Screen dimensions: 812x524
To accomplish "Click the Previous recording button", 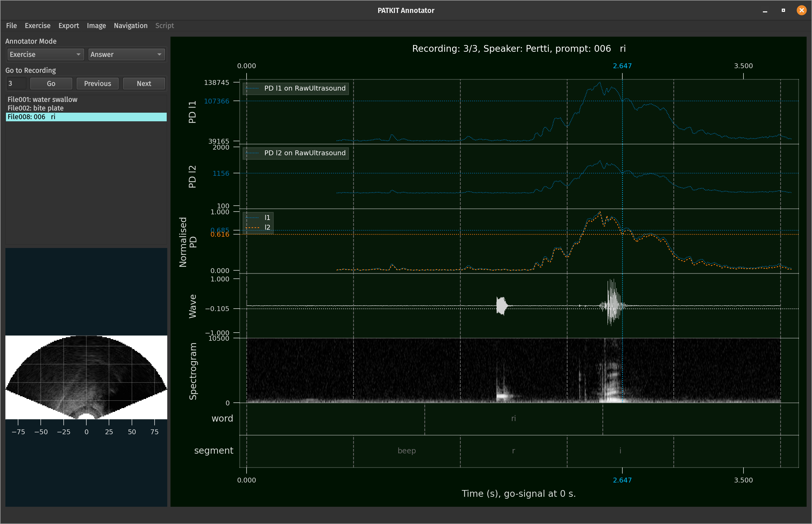I will (98, 83).
